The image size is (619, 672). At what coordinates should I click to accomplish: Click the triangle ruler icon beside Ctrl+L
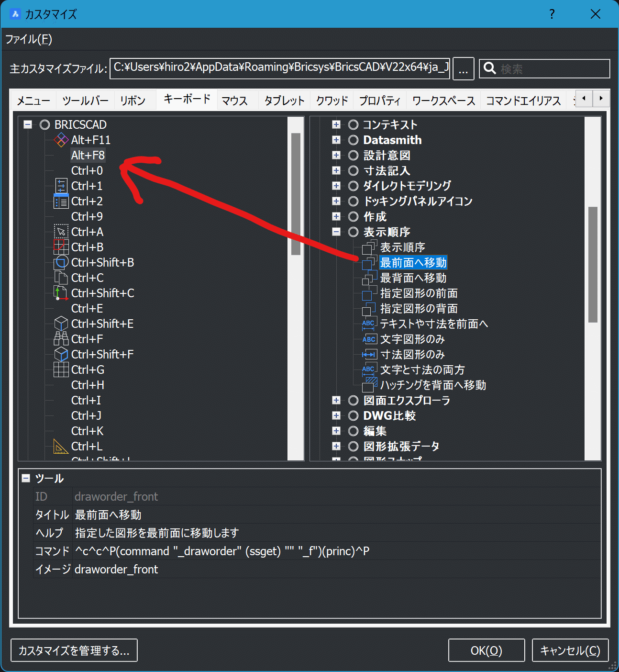coord(61,446)
